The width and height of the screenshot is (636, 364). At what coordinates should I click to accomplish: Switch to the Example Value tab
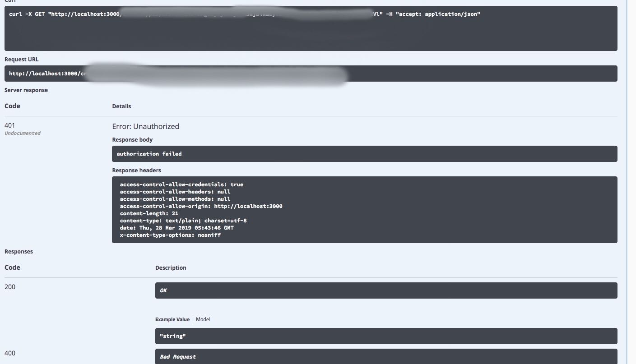172,319
